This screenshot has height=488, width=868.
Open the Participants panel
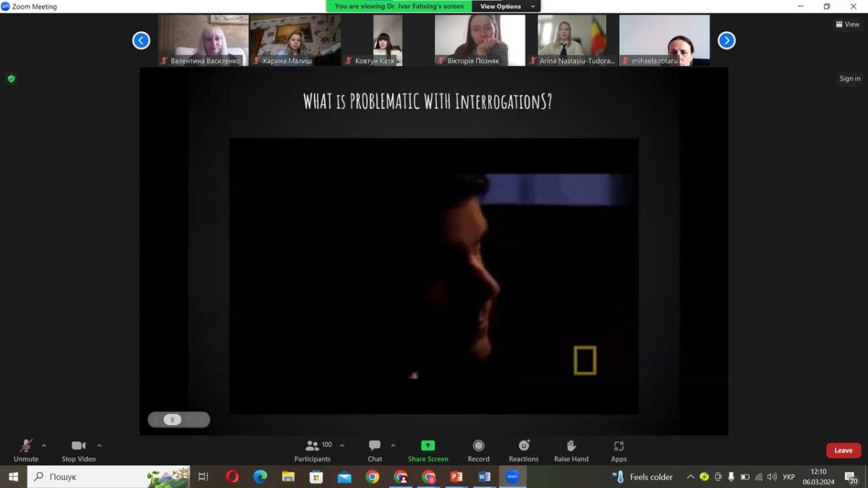[x=312, y=450]
